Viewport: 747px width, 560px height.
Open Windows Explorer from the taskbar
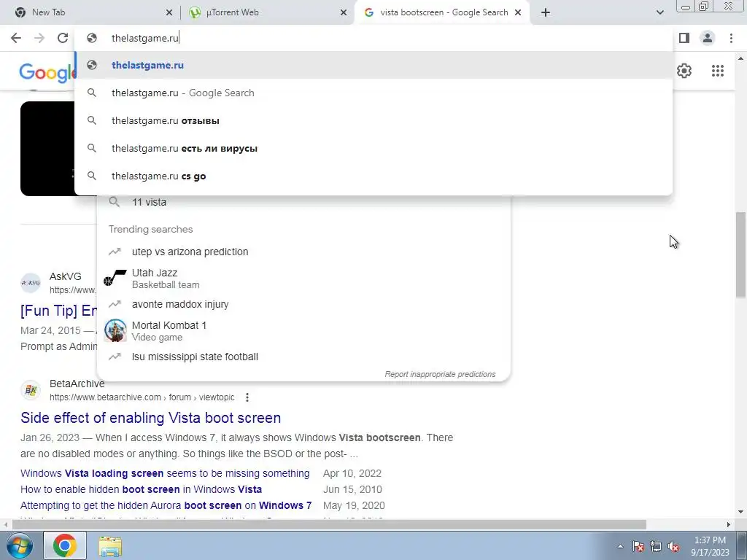pos(110,545)
